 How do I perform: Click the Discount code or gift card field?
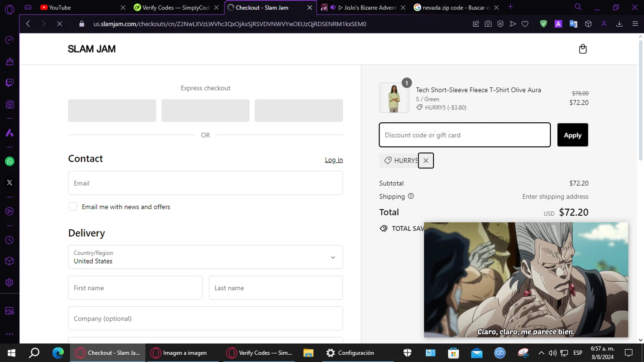click(465, 135)
